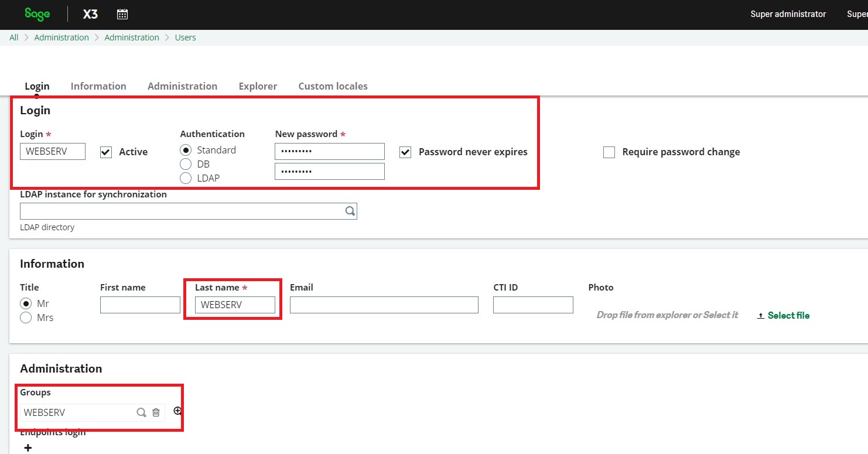The height and width of the screenshot is (454, 868).
Task: Switch to the Explorer tab
Action: coord(258,86)
